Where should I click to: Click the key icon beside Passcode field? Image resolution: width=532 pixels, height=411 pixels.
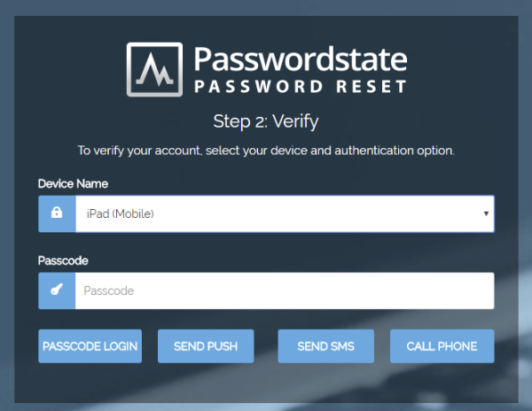[x=57, y=290]
